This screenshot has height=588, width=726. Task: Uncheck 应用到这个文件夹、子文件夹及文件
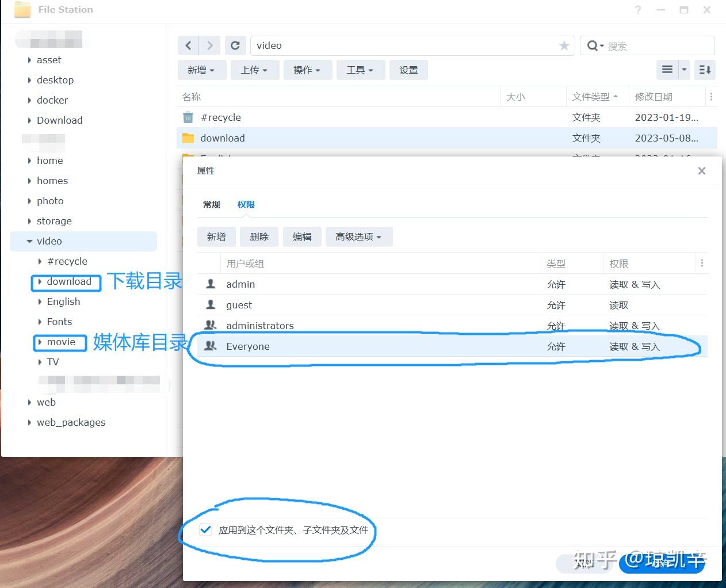205,529
